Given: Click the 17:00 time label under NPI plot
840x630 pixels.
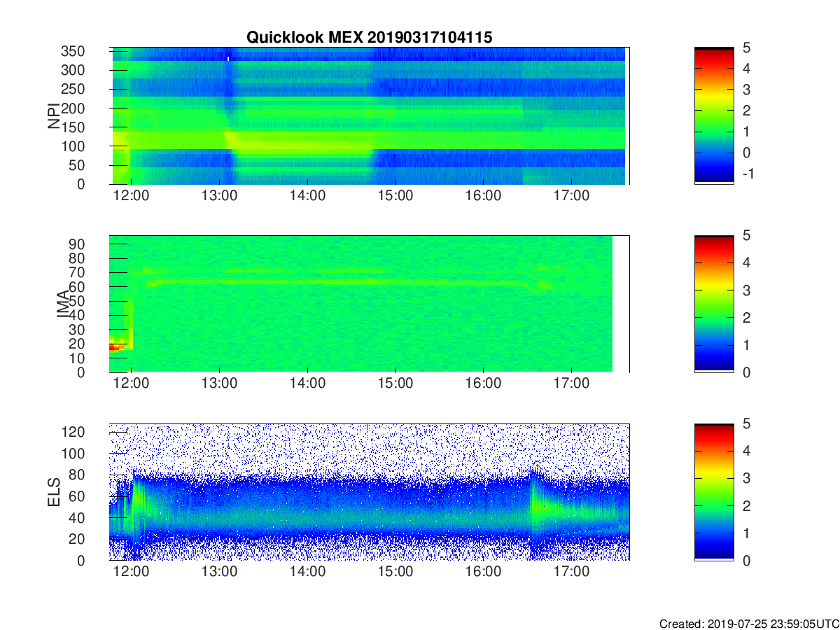Looking at the screenshot, I should click(x=571, y=197).
